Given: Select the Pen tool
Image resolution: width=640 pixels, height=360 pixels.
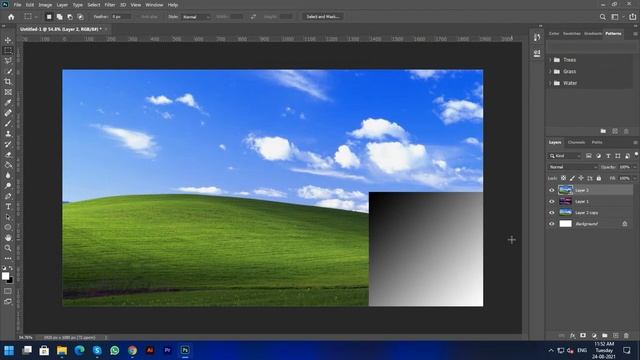Looking at the screenshot, I should [8, 196].
